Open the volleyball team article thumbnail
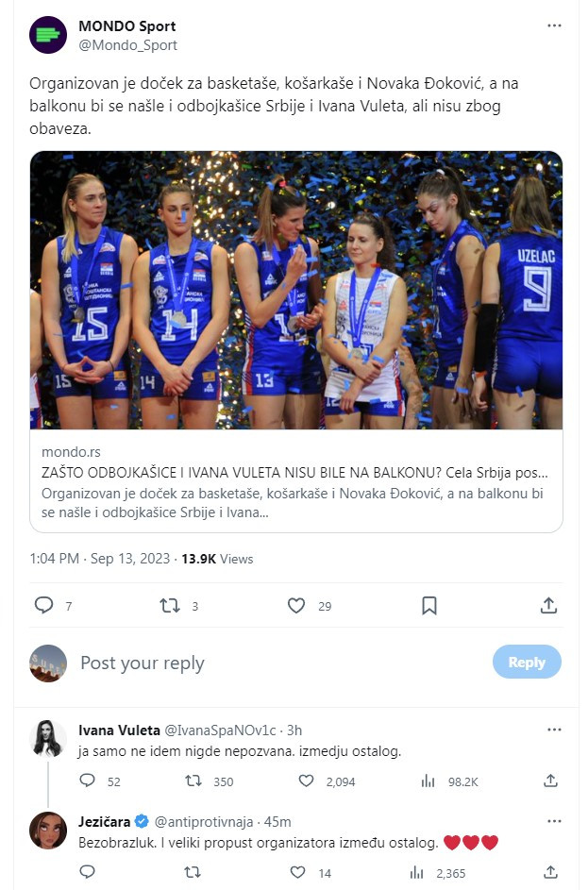The image size is (588, 890). 296,290
